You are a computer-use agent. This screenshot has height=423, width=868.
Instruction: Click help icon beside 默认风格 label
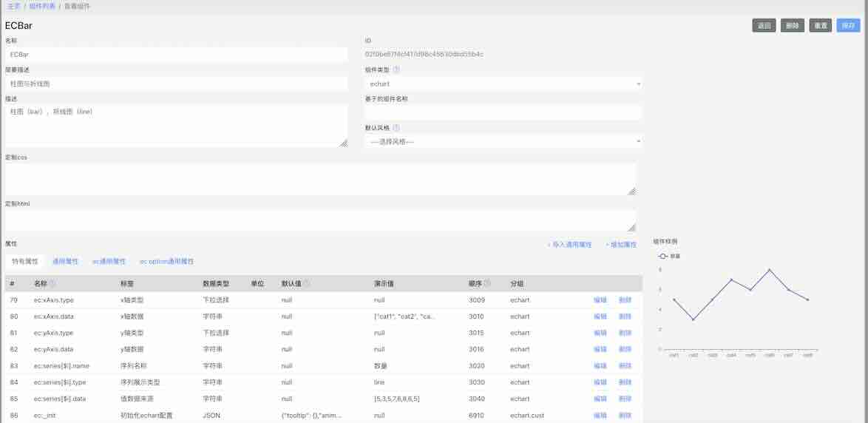[396, 128]
